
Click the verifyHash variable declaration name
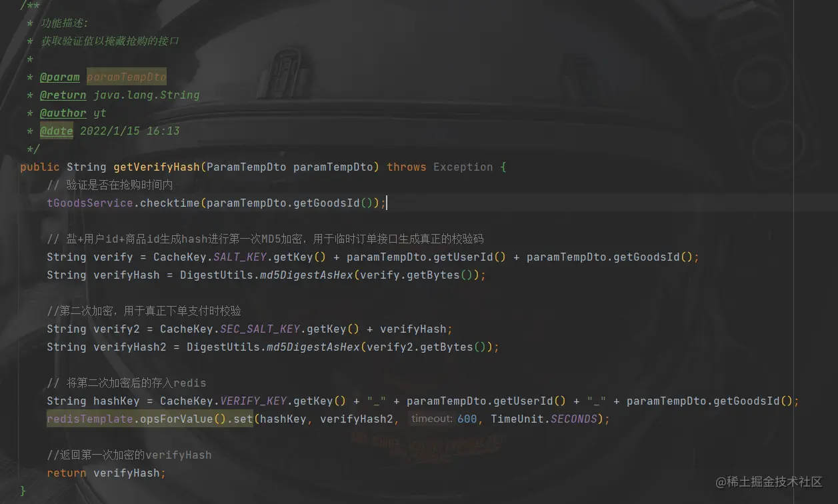point(127,275)
